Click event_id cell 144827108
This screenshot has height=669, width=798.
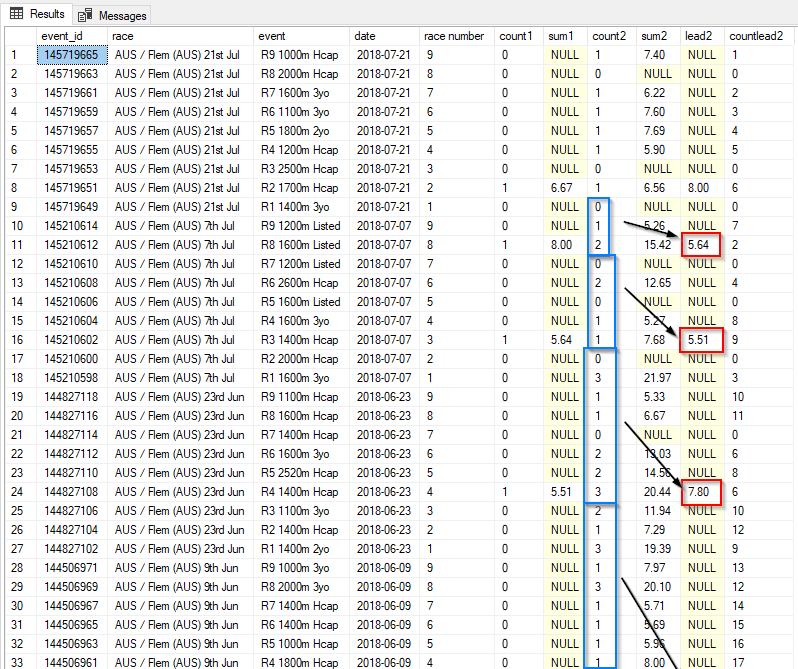tap(72, 491)
